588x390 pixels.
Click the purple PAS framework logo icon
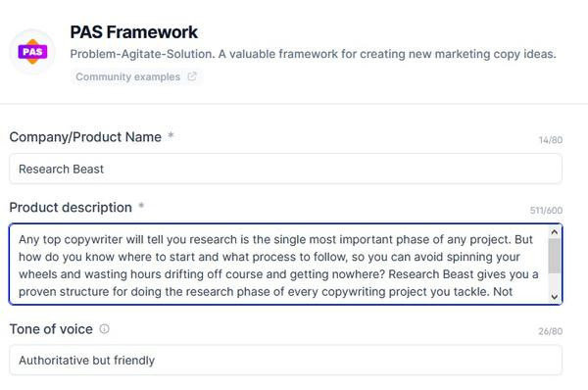point(32,52)
